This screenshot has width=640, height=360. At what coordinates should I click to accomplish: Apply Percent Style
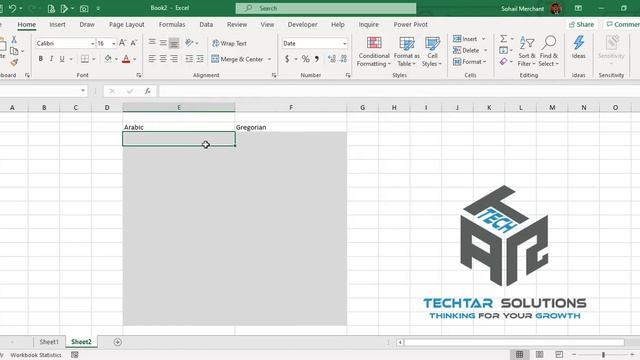(x=305, y=59)
